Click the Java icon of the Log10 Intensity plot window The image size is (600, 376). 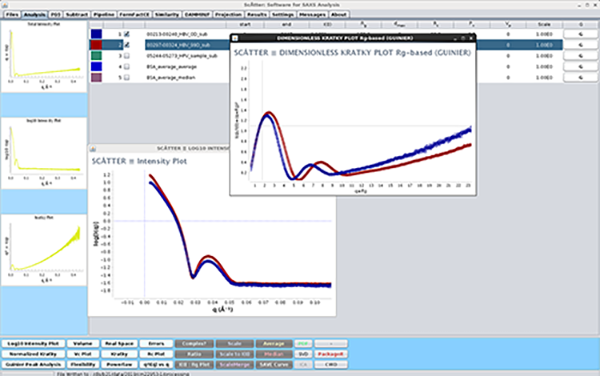tap(93, 148)
